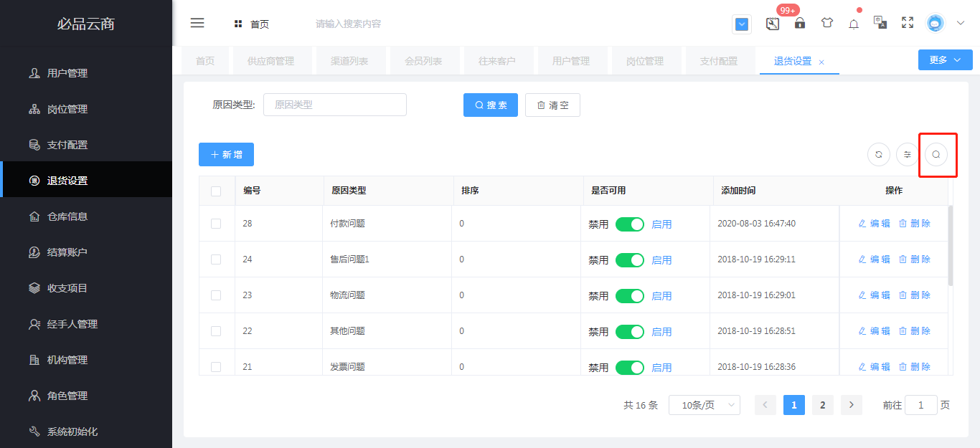The width and height of the screenshot is (980, 448).
Task: Click the 支付配置 sidebar icon
Action: (34, 145)
